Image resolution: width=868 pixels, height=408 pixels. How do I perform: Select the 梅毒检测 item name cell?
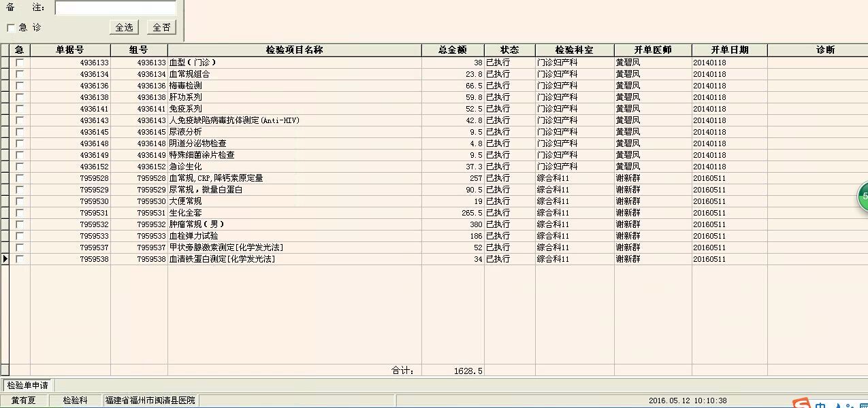(294, 86)
